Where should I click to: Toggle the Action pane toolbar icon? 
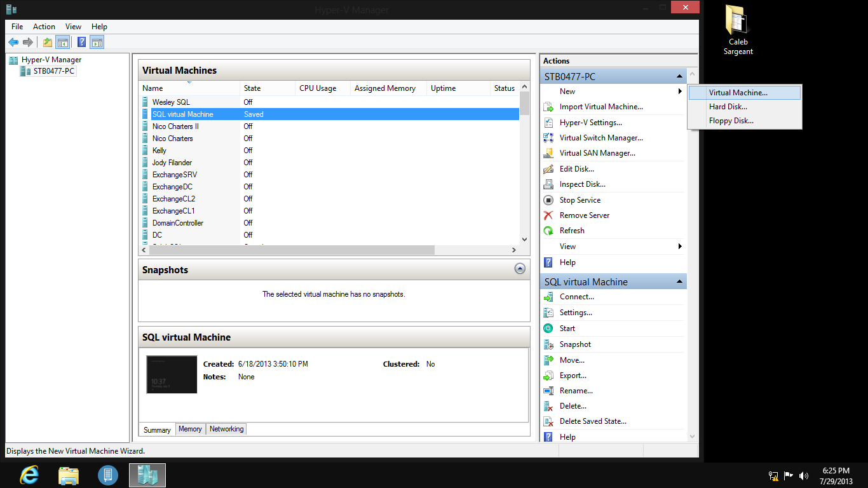click(97, 43)
